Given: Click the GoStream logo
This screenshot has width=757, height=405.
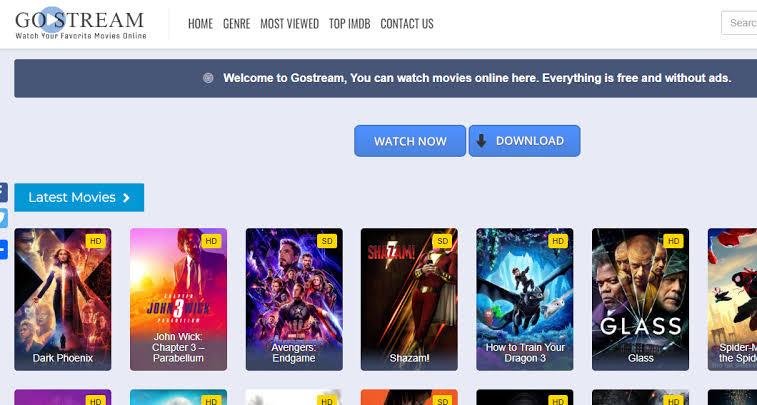Looking at the screenshot, I should (80, 24).
